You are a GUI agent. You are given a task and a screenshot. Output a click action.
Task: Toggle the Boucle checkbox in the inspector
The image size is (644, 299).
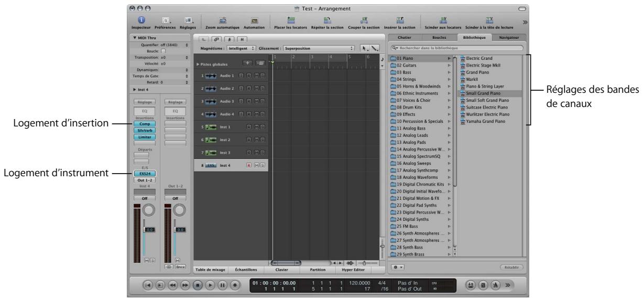[163, 51]
